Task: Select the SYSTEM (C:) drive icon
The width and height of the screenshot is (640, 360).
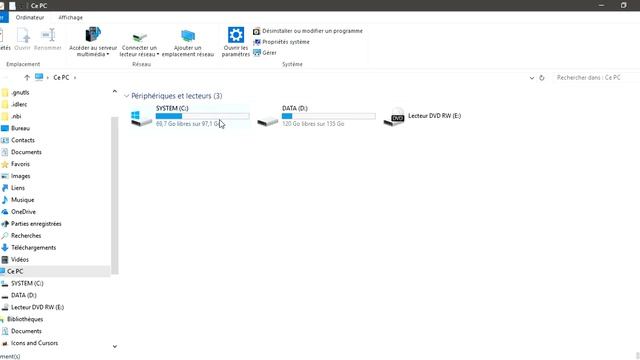Action: click(x=141, y=118)
